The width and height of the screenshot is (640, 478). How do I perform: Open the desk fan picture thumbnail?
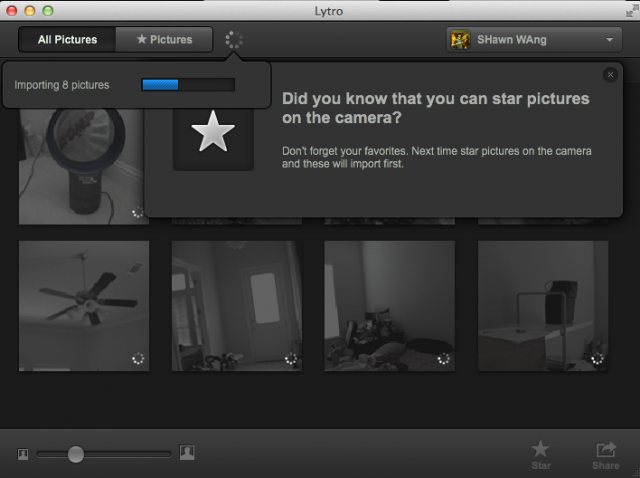coord(81,167)
